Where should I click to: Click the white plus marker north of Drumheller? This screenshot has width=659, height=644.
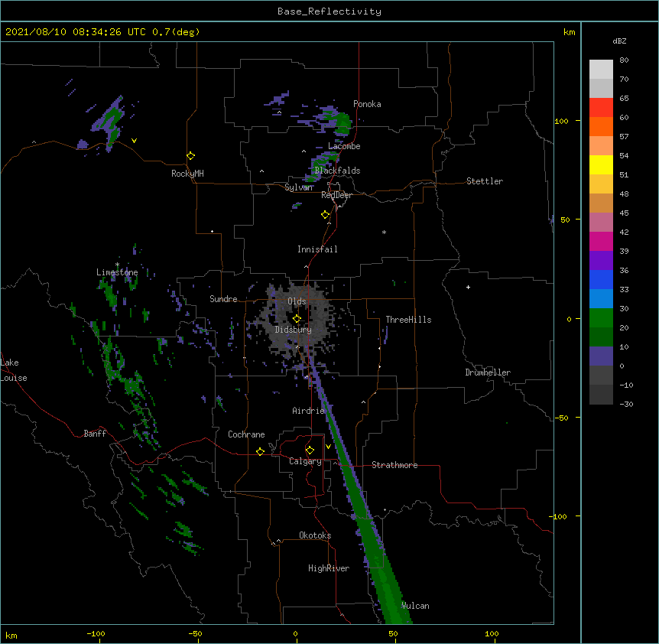coord(468,287)
